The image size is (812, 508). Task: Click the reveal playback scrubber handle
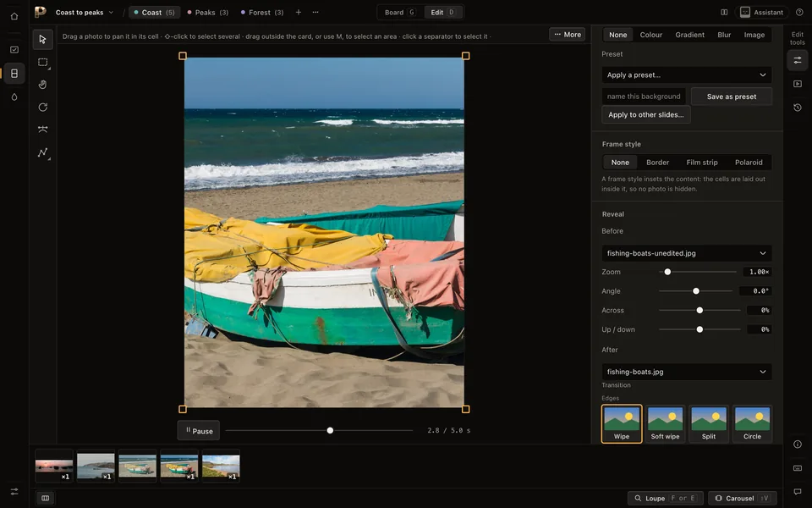(x=330, y=430)
